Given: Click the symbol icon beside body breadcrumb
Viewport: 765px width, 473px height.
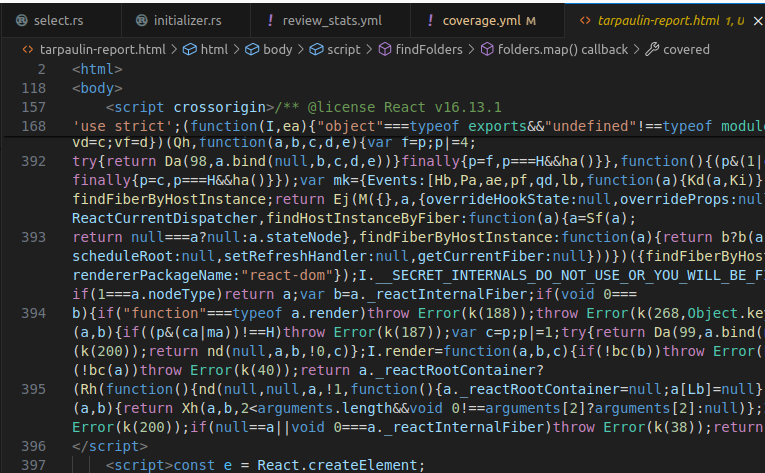Looking at the screenshot, I should coord(251,49).
